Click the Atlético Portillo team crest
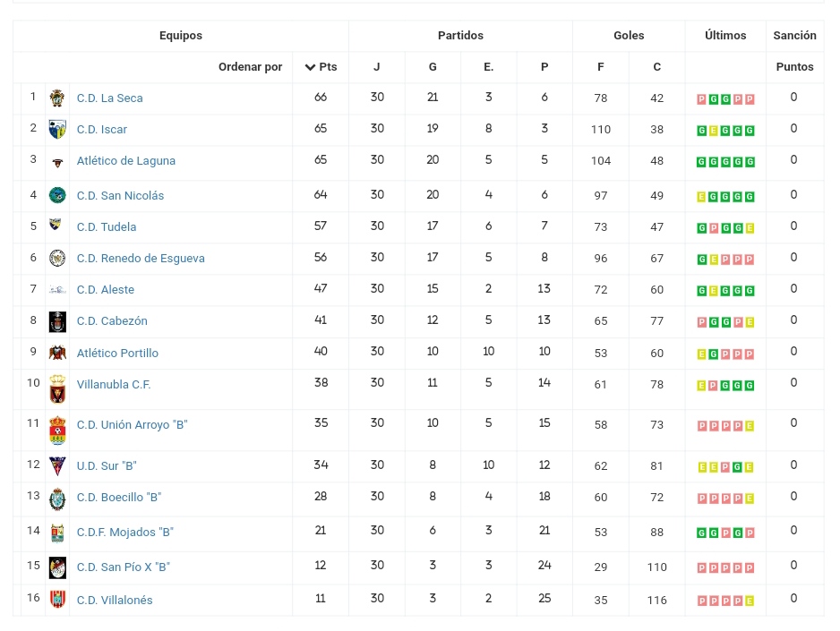The image size is (840, 631). tap(57, 353)
